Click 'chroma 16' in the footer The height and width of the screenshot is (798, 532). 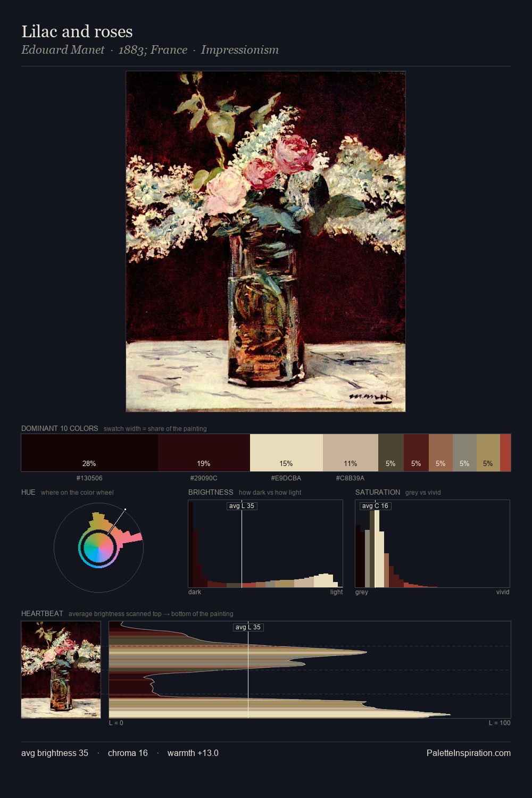[128, 753]
